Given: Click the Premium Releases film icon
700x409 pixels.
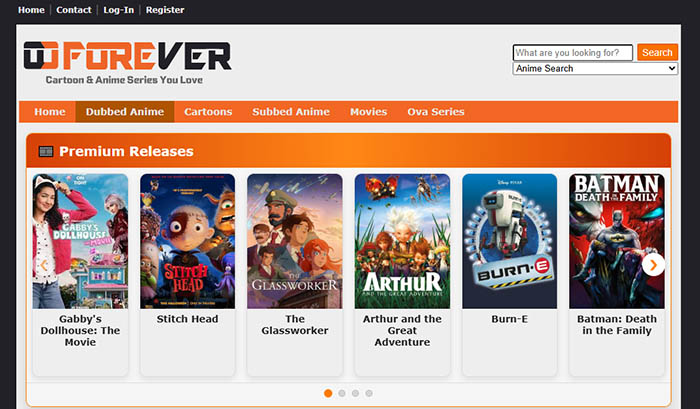Looking at the screenshot, I should (x=46, y=151).
